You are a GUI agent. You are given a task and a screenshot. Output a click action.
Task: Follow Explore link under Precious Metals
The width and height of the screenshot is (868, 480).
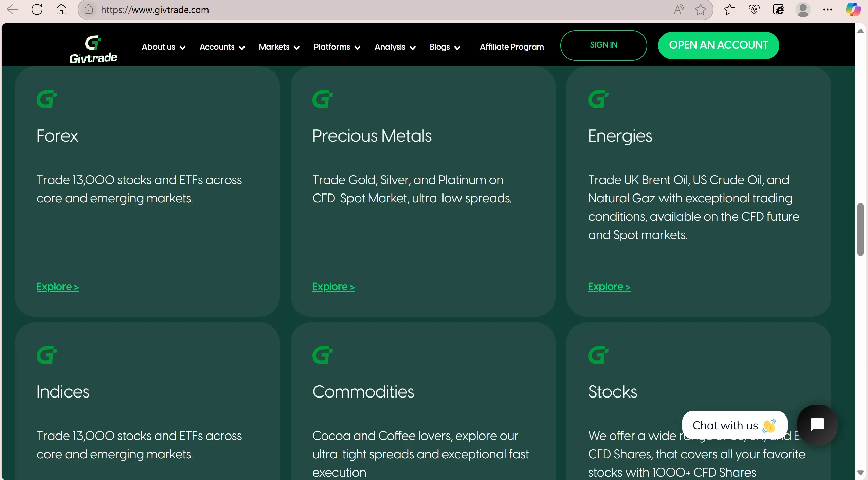(333, 287)
